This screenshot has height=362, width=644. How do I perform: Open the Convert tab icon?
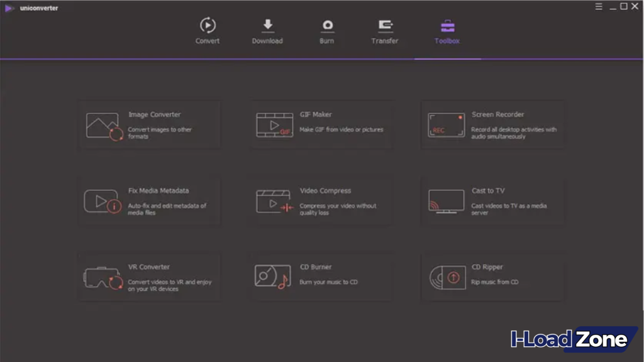point(208,25)
